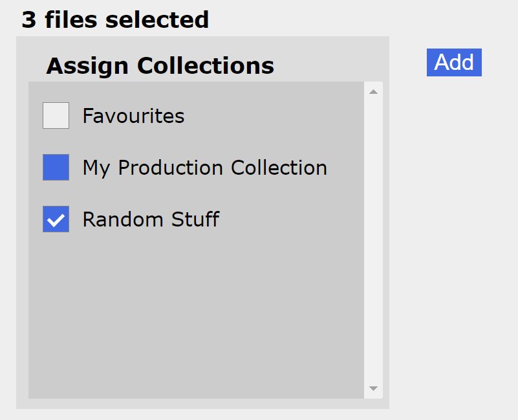Image resolution: width=518 pixels, height=420 pixels.
Task: Select the My Production Collection label
Action: click(204, 168)
